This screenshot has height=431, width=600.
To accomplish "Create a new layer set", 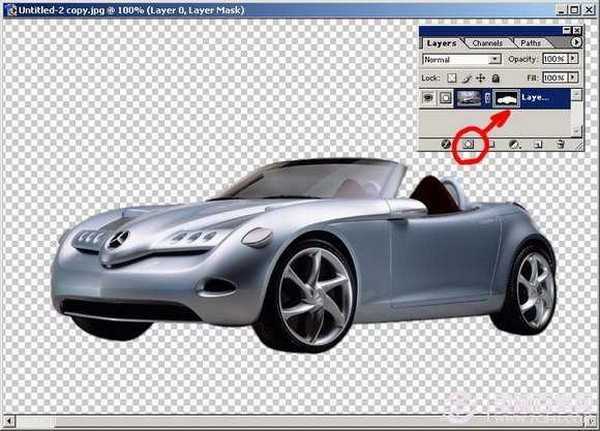I will [x=491, y=144].
